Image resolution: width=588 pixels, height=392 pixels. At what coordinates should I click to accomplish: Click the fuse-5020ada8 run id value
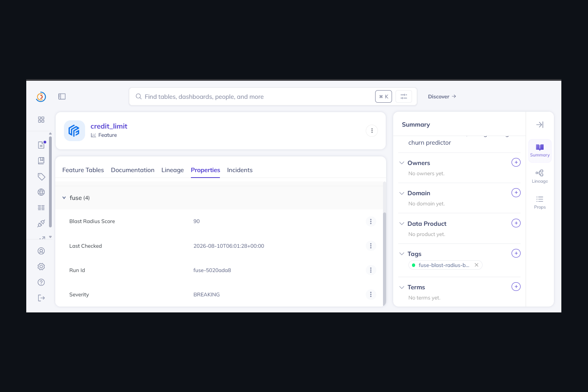212,270
